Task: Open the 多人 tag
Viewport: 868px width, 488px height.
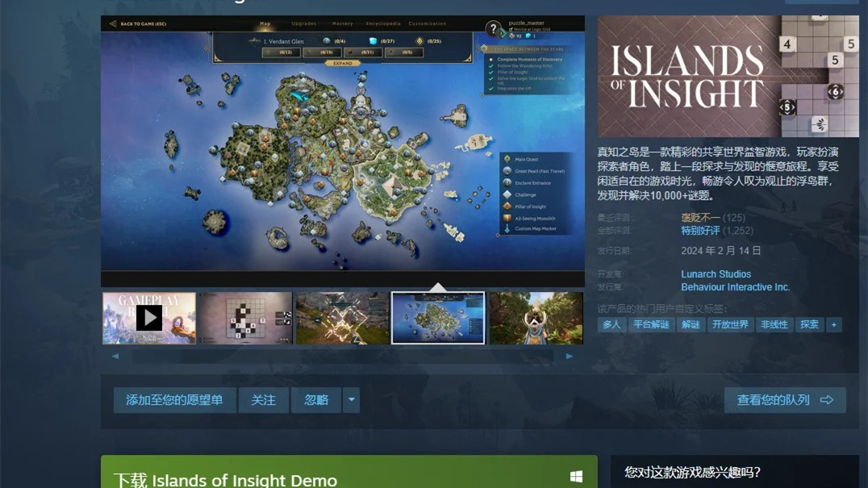Action: [x=611, y=325]
